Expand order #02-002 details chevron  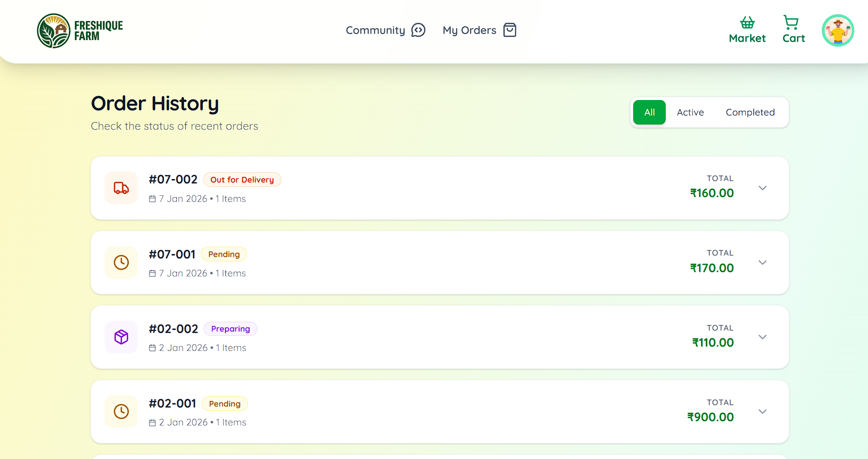[762, 337]
